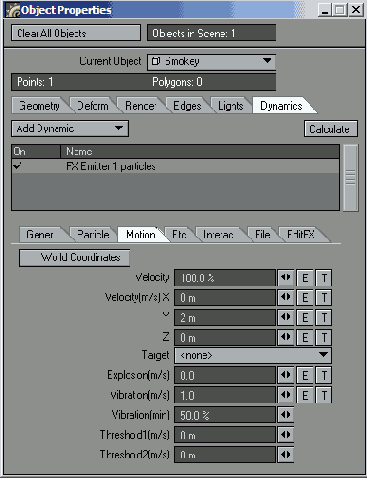Open texture T for Velocity X
367x478 pixels.
point(324,298)
